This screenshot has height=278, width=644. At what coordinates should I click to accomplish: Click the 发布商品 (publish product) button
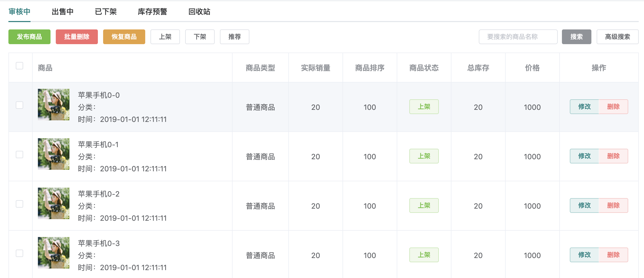[x=29, y=37]
